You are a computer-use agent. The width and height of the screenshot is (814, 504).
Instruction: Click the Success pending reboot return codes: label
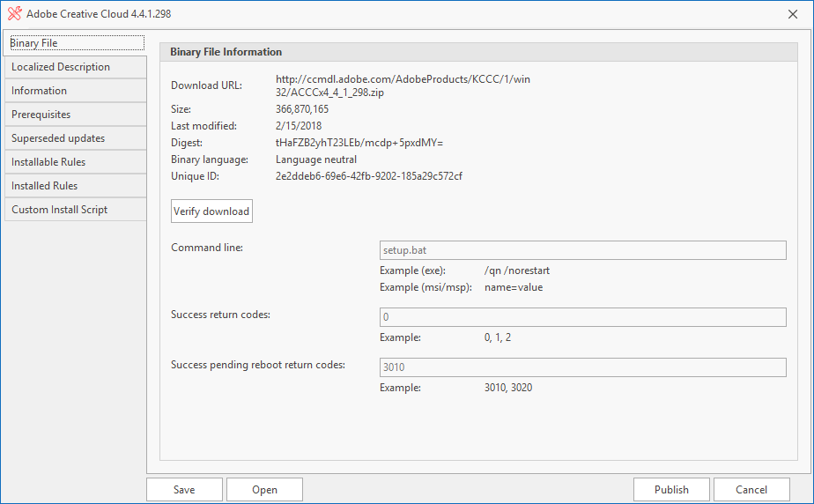(x=258, y=365)
